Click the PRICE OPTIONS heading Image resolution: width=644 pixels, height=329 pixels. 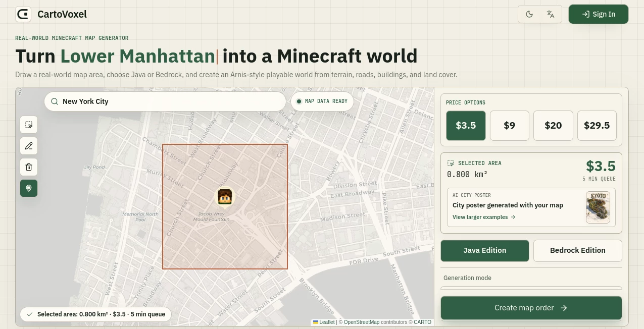click(466, 102)
